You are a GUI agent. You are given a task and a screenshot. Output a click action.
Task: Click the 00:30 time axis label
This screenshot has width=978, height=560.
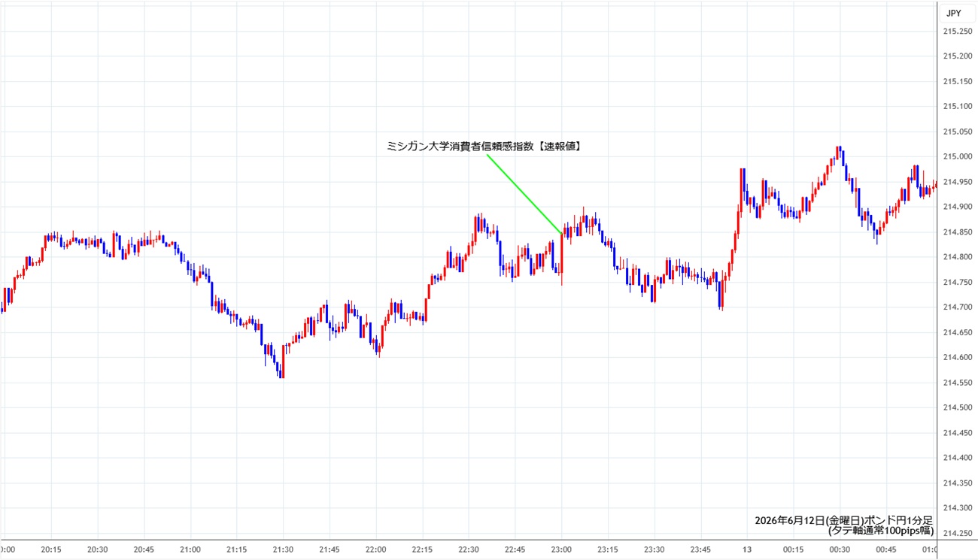[840, 549]
